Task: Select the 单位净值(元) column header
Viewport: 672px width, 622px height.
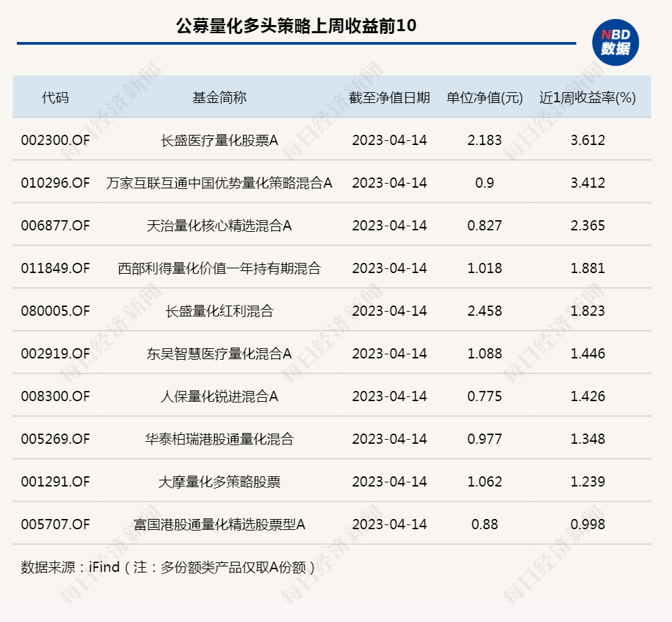Action: tap(485, 98)
